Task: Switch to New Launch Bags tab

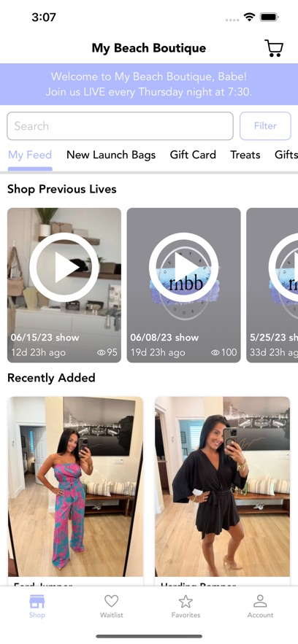Action: [111, 155]
